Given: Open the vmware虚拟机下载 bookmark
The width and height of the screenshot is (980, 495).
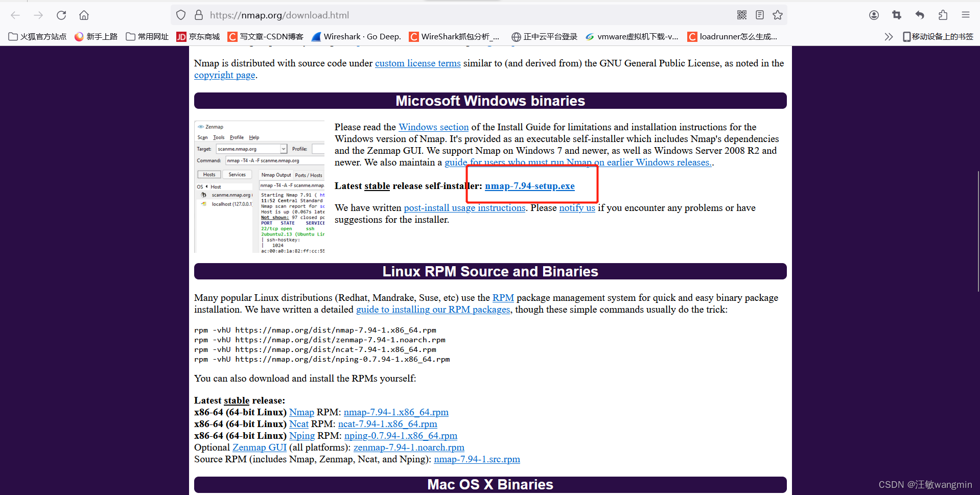Looking at the screenshot, I should point(632,37).
